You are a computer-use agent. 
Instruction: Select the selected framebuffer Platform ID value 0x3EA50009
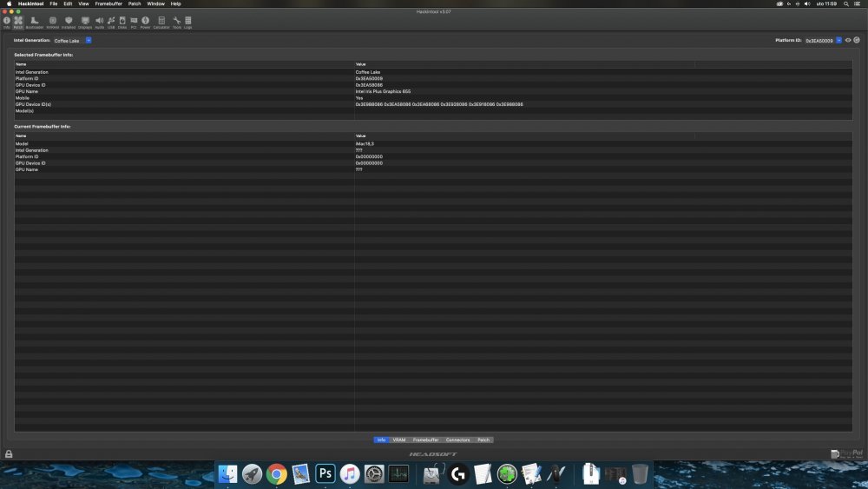(369, 79)
